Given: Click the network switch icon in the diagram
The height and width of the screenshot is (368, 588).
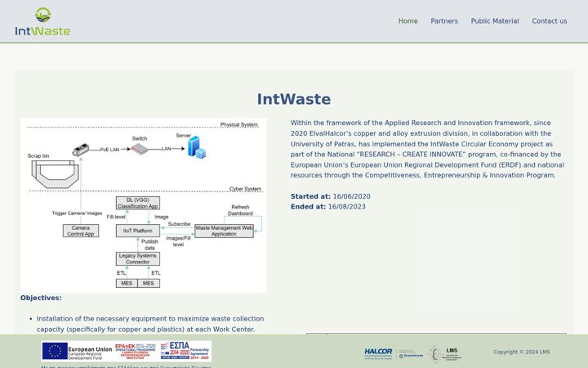Looking at the screenshot, I should tap(139, 149).
